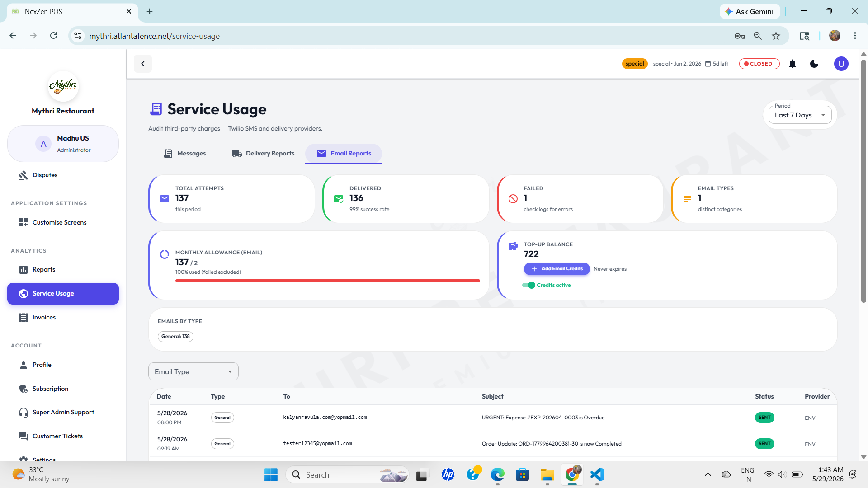Open browser zoom magnifier icon
This screenshot has height=488, width=868.
758,36
